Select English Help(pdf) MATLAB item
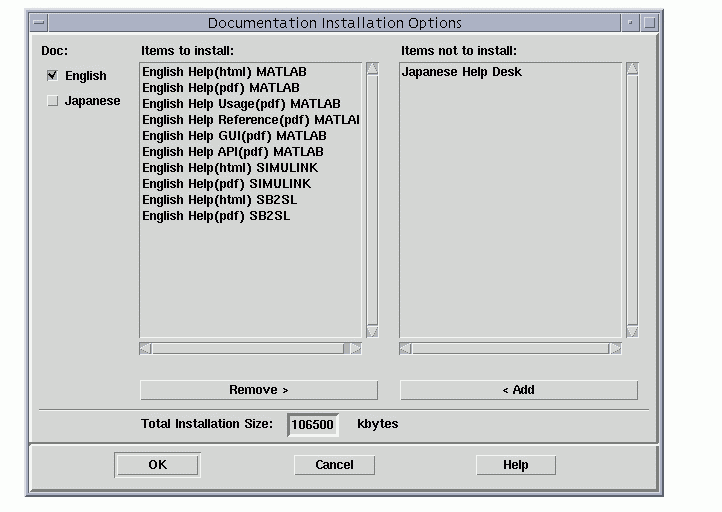 coord(250,88)
